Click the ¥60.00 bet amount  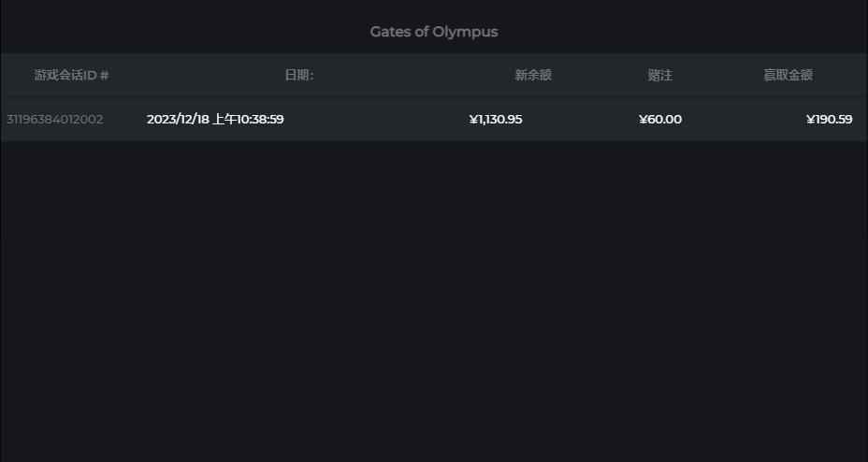[x=660, y=120]
